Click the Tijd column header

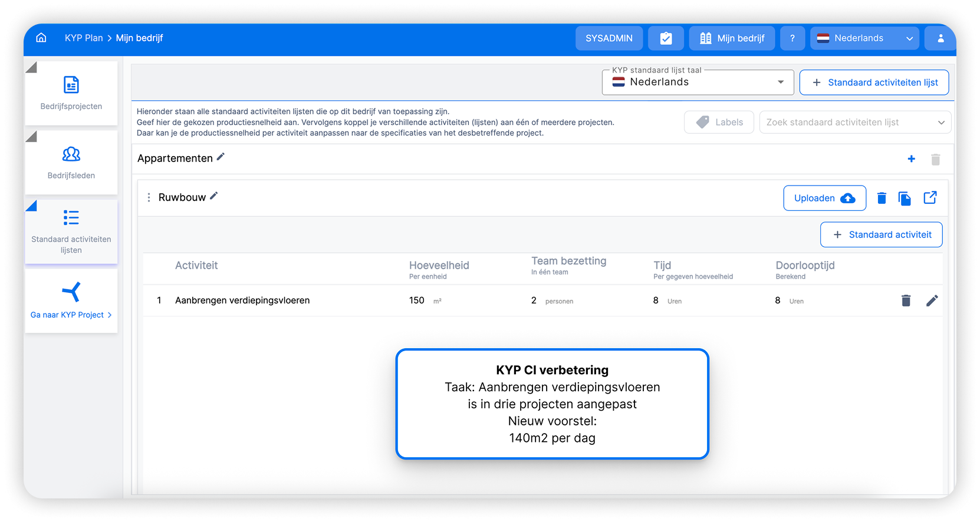click(x=662, y=266)
